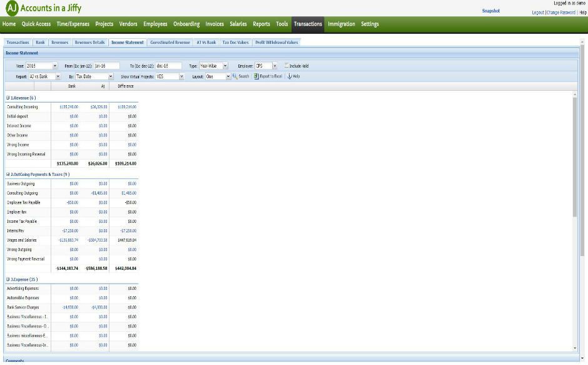Collapse the 2.OutGoing Payments & Taxes section

pyautogui.click(x=8, y=174)
